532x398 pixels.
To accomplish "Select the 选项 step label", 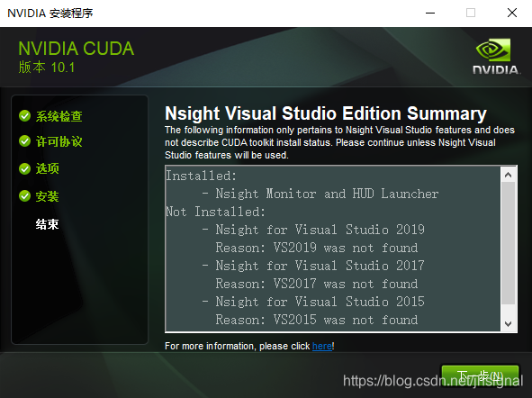I will pos(47,168).
